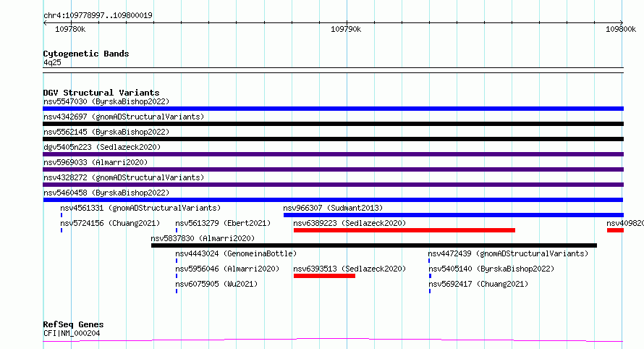Select nsv6389223 (Sedlazeck2020) label
The image size is (644, 349).
(349, 223)
